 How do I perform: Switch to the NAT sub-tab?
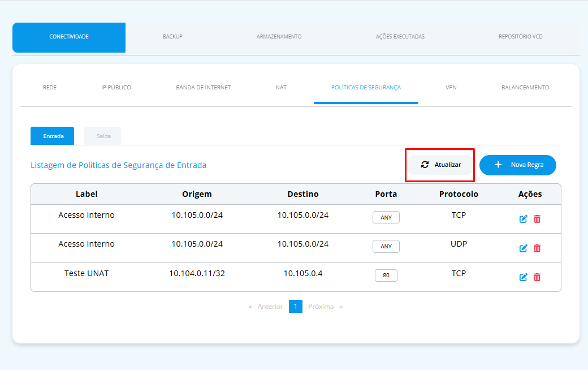[281, 88]
